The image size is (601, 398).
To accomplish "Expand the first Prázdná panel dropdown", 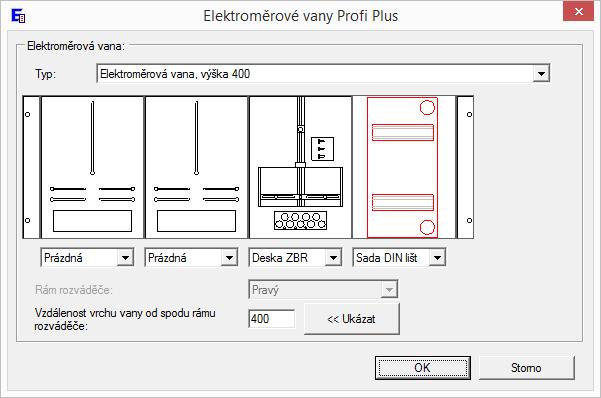I will [x=125, y=258].
